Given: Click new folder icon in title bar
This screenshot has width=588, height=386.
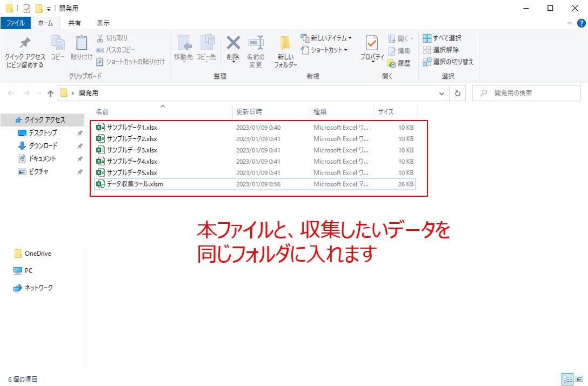Looking at the screenshot, I should (38, 8).
